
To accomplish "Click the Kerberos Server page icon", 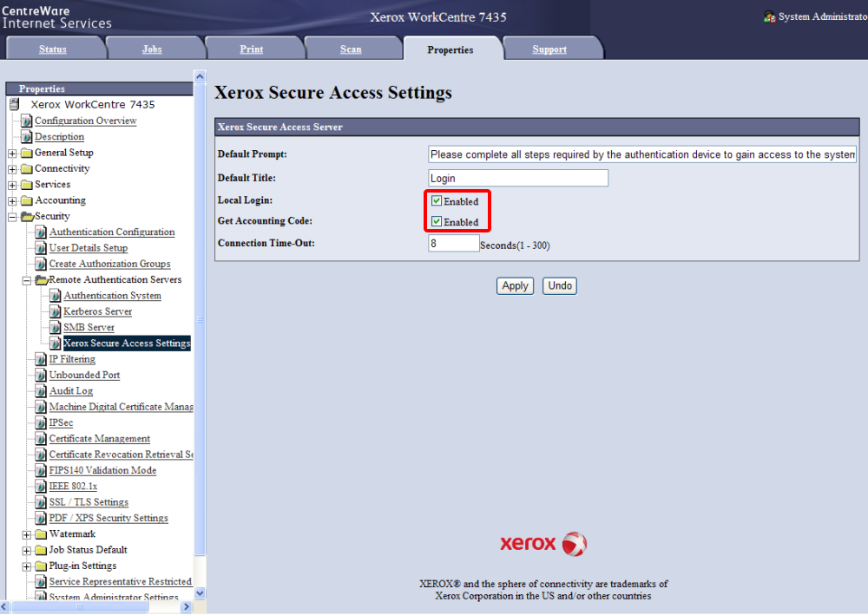I will (56, 311).
